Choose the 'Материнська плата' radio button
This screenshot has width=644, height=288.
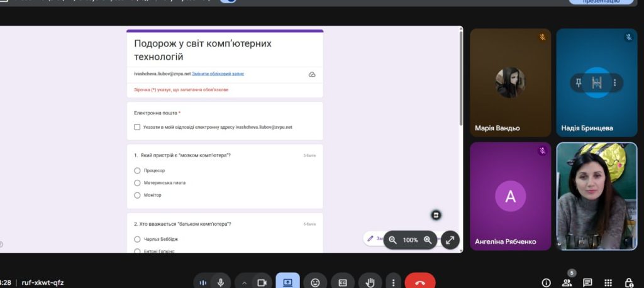tap(137, 183)
